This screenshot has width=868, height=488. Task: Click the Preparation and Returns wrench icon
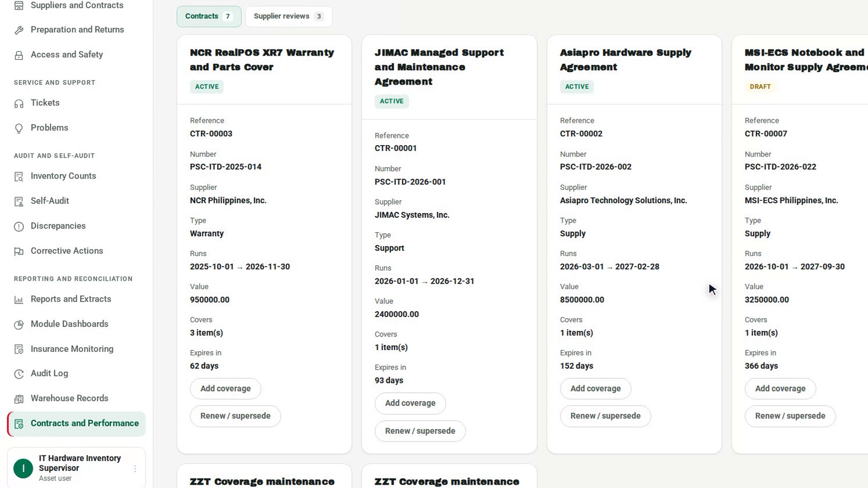pyautogui.click(x=19, y=30)
